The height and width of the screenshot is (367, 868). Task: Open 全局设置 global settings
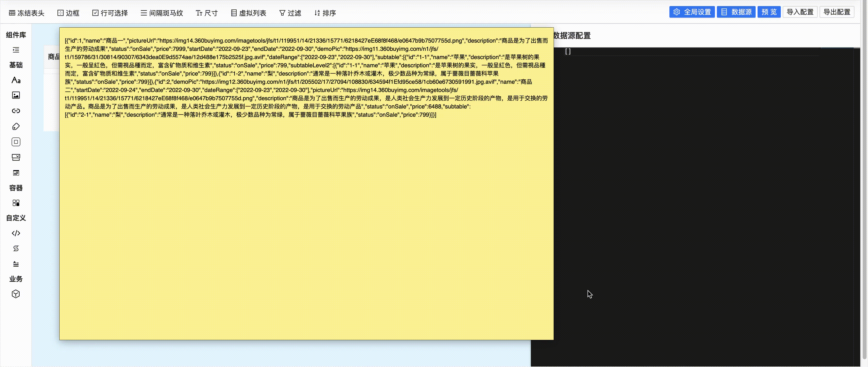pos(692,12)
